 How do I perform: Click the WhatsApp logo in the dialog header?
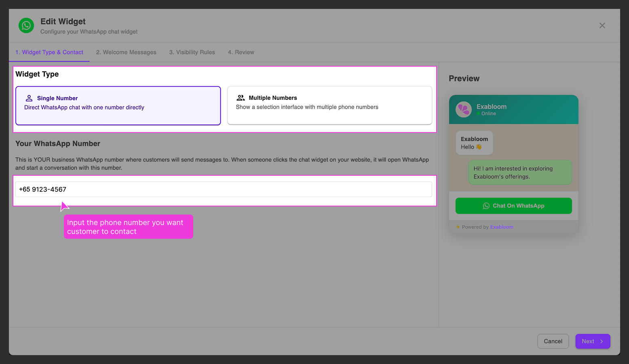[26, 25]
